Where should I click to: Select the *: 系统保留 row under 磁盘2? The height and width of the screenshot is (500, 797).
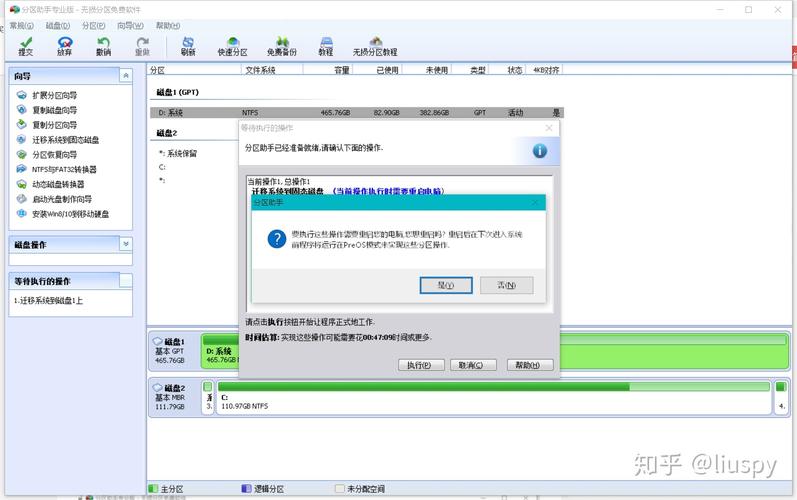coord(177,153)
